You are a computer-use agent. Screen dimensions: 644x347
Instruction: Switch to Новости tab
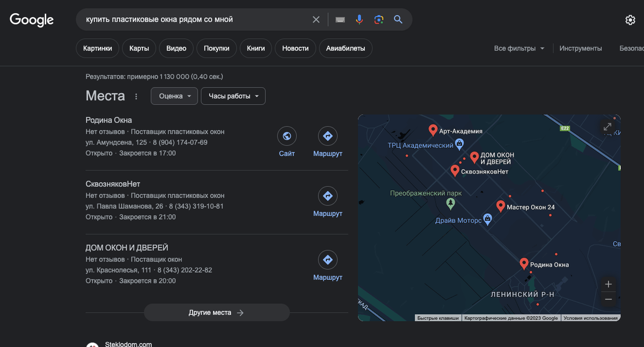coord(295,48)
